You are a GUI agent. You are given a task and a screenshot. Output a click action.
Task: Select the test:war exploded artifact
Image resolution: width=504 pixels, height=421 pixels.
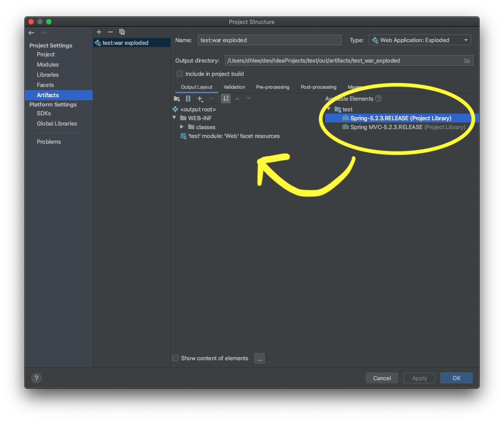pos(131,43)
